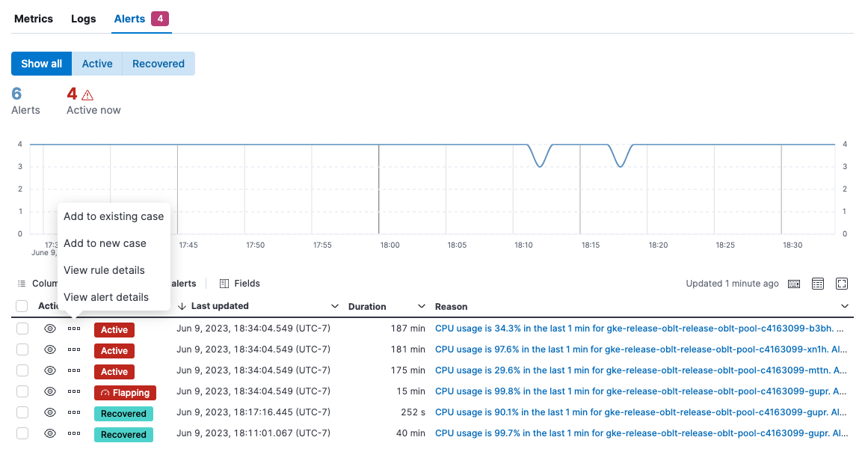Click the Fields panel icon
Image resolution: width=868 pixels, height=452 pixels.
(x=223, y=284)
